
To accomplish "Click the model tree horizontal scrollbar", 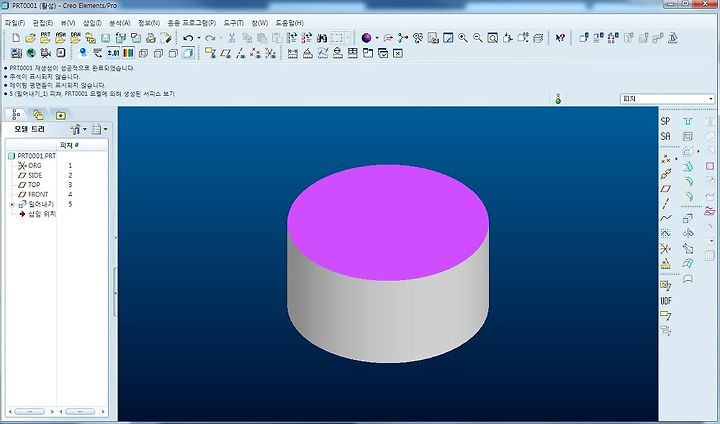I will [30, 412].
